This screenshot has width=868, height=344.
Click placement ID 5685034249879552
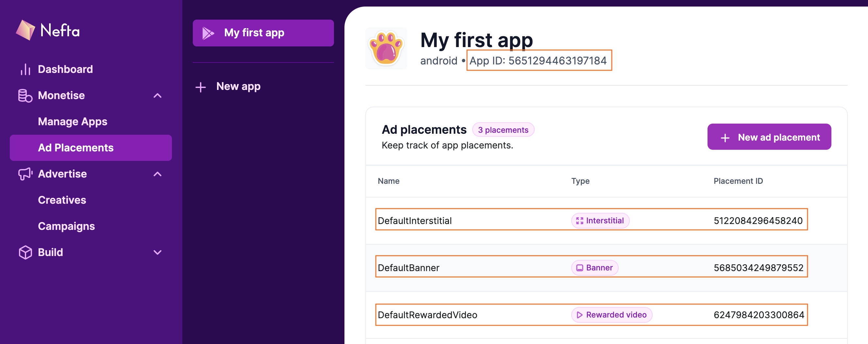[x=758, y=268]
